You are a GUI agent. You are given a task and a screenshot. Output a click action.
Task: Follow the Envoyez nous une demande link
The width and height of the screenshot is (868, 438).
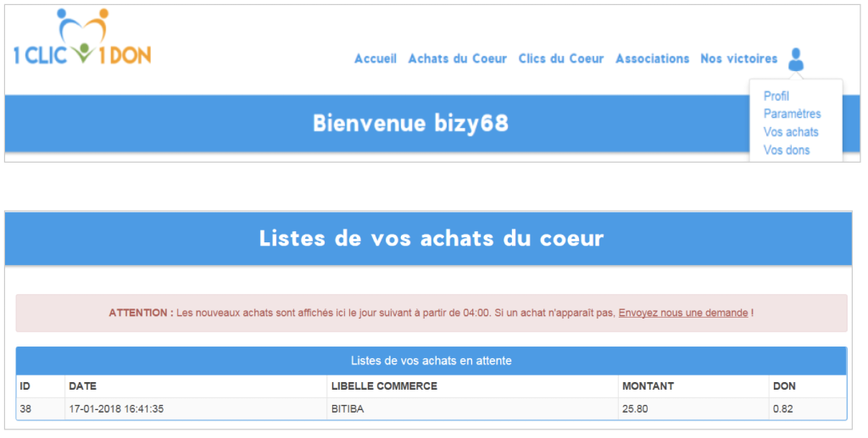click(683, 313)
